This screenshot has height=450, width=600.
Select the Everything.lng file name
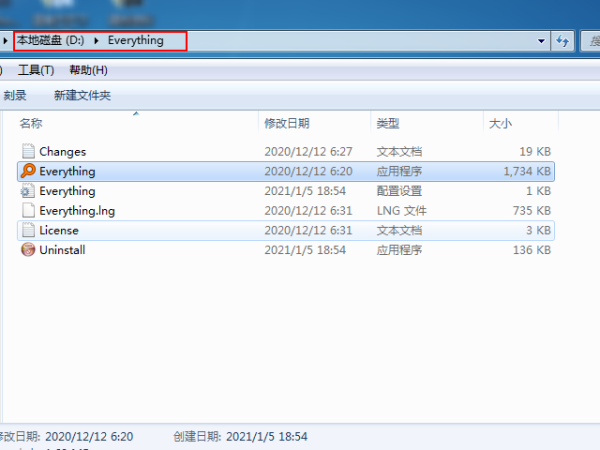(x=77, y=211)
